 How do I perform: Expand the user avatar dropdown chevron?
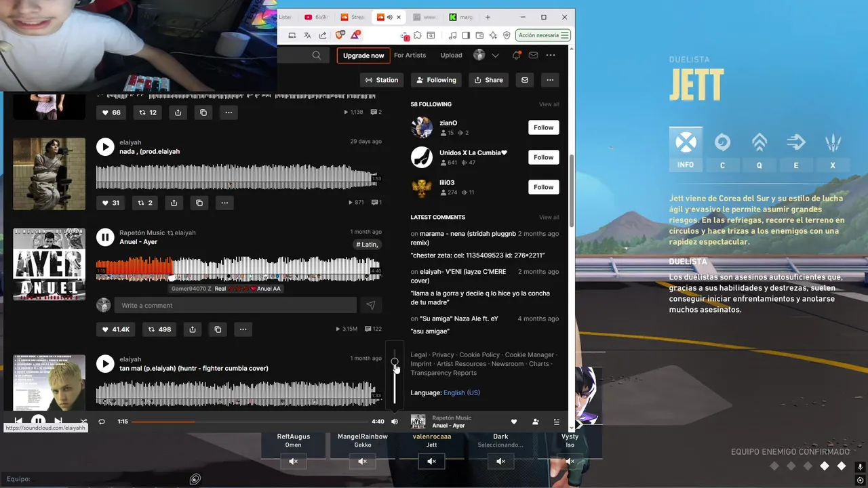click(x=496, y=56)
